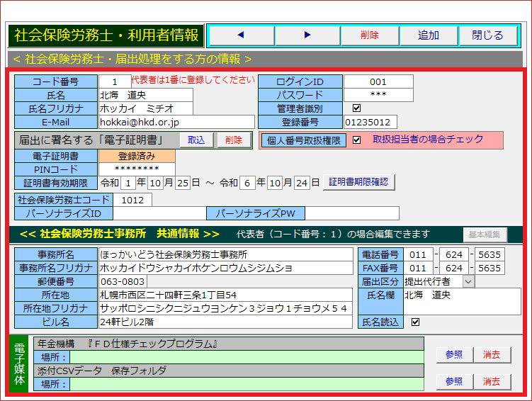Browse for FD仕様チェックプログラム with 参照
This screenshot has width=532, height=401.
pyautogui.click(x=454, y=355)
